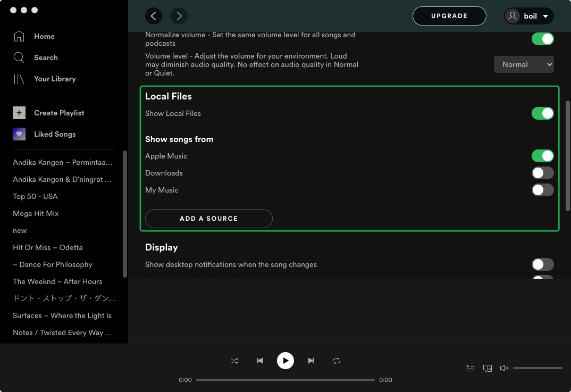Open Surfaces – Where the Light Is
571x392 pixels.
point(62,315)
